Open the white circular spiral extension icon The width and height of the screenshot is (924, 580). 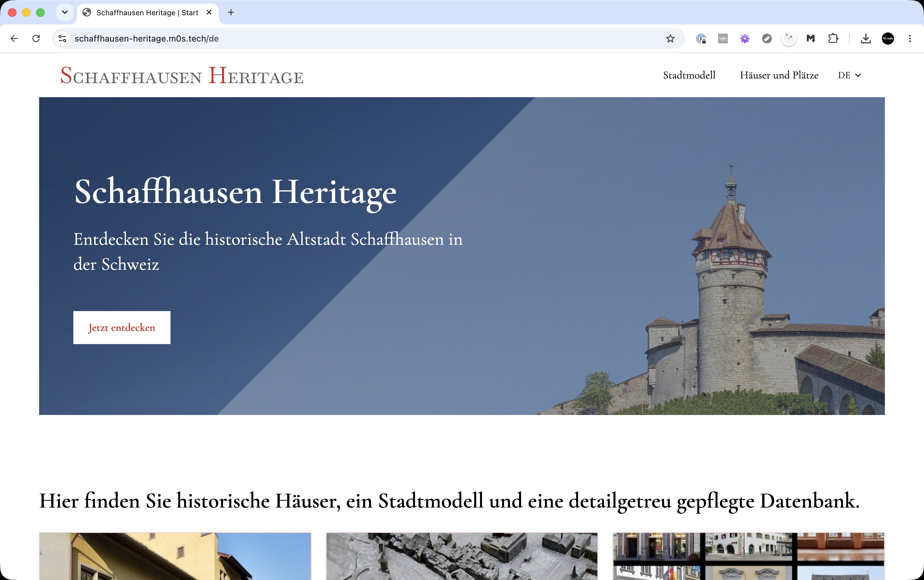(x=789, y=39)
